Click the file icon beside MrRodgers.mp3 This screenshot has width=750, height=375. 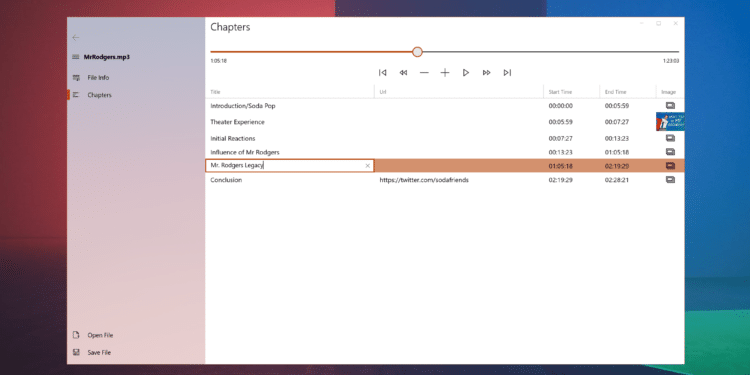click(x=76, y=57)
